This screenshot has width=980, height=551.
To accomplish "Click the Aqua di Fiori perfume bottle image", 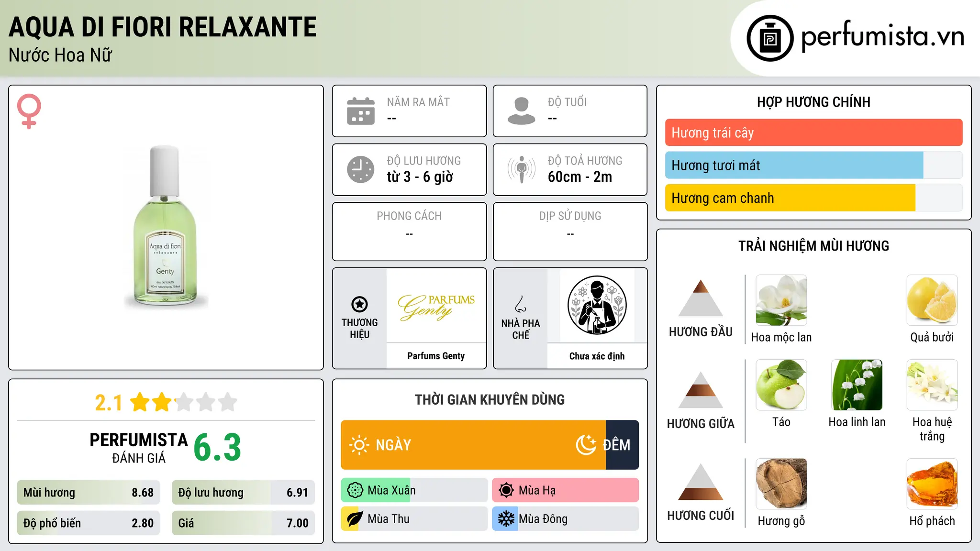I will [166, 227].
